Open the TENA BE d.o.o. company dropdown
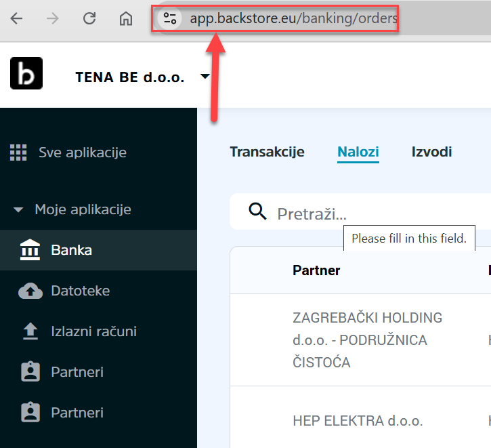The width and height of the screenshot is (491, 448). tap(205, 77)
